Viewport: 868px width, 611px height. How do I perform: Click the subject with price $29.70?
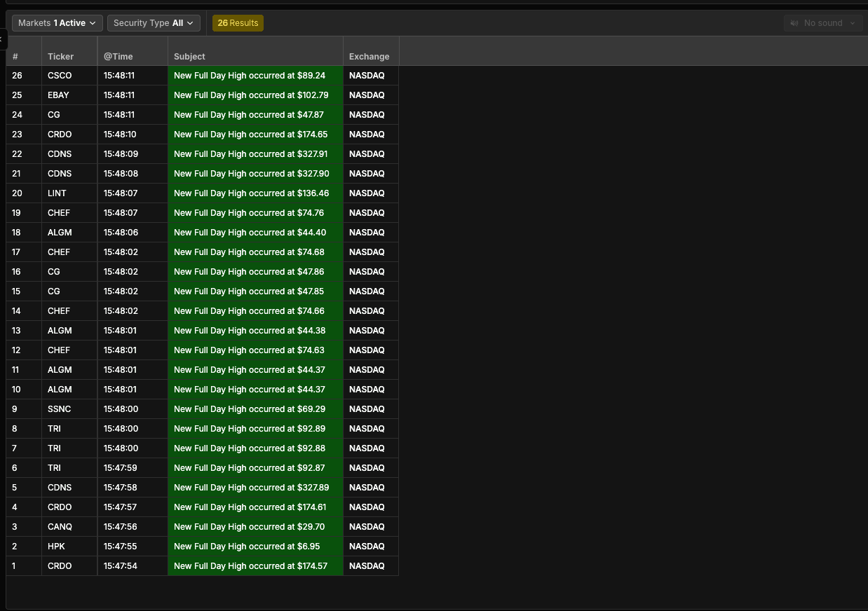coord(255,527)
